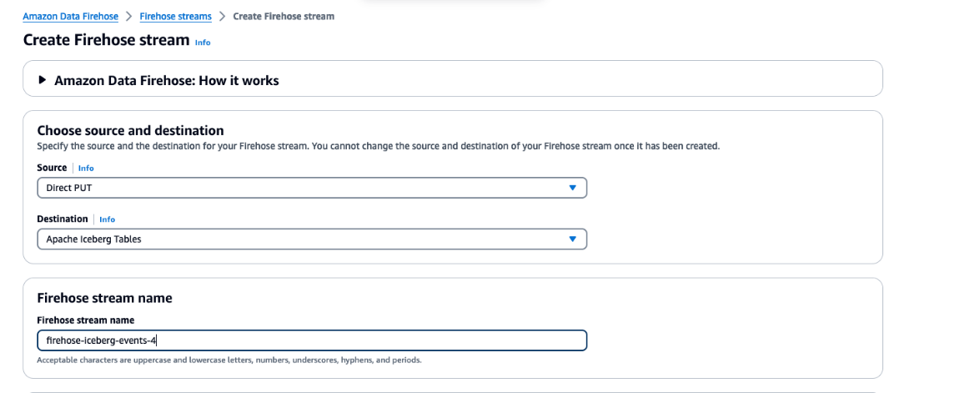980x393 pixels.
Task: Expand the How it works disclosure triangle
Action: [x=43, y=81]
